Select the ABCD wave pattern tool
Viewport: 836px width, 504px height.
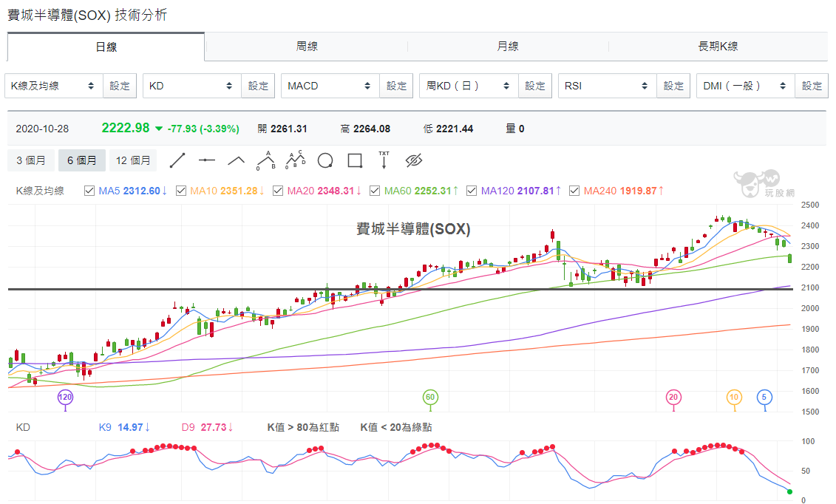pyautogui.click(x=296, y=160)
